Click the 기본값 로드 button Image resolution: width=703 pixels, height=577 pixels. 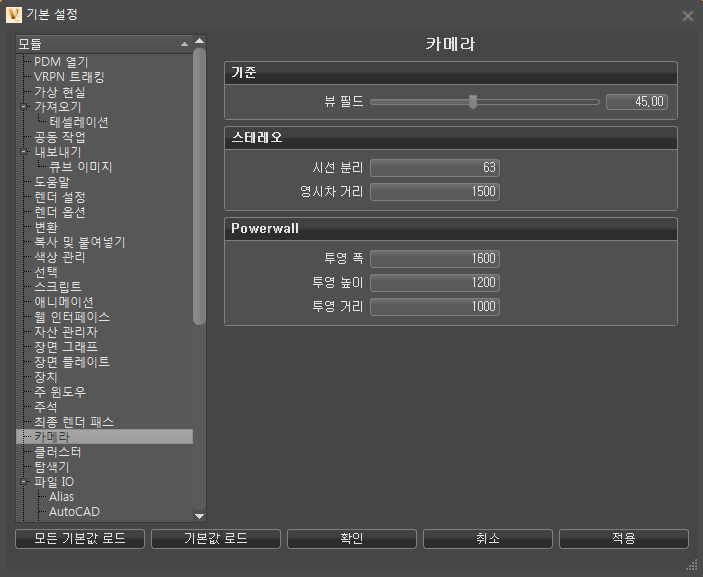click(216, 538)
